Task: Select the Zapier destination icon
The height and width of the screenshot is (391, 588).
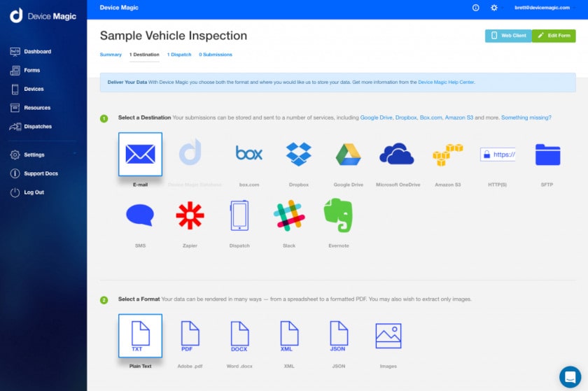Action: pyautogui.click(x=190, y=215)
